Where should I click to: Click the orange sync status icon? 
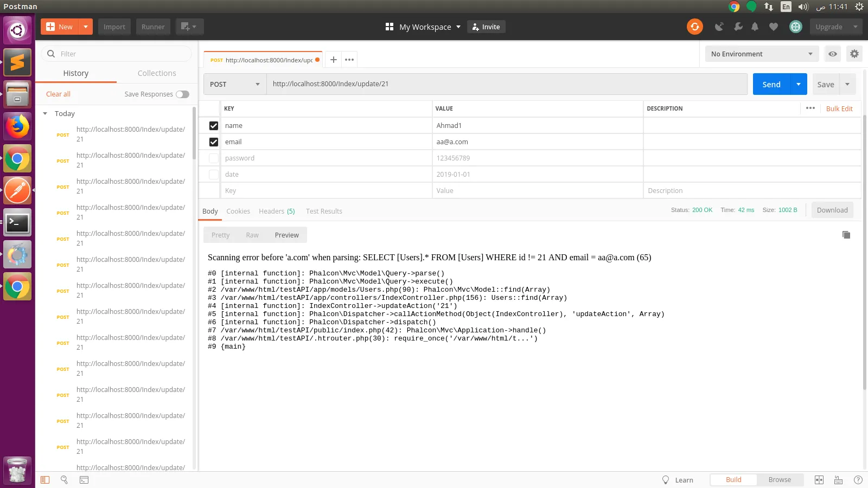pyautogui.click(x=694, y=27)
